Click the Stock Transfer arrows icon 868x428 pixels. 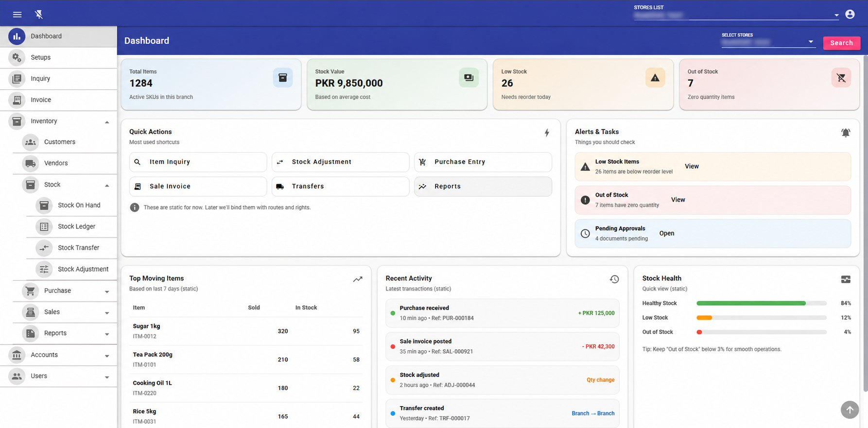(x=44, y=248)
